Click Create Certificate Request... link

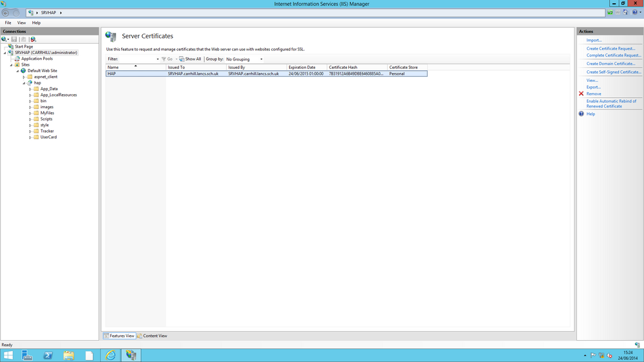pos(611,48)
